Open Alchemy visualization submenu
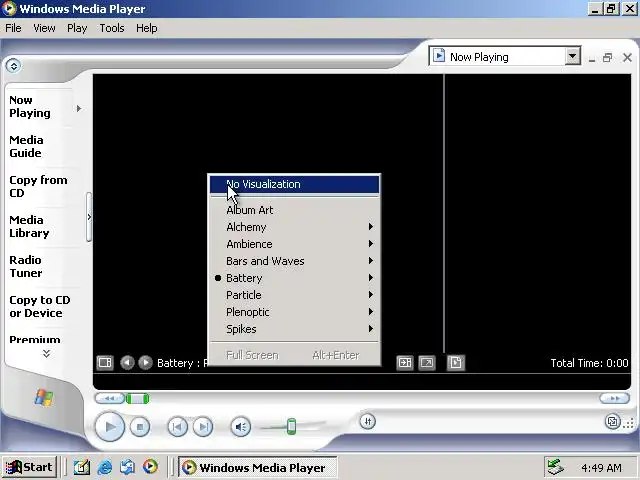Screen dimensions: 640x480 point(294,227)
